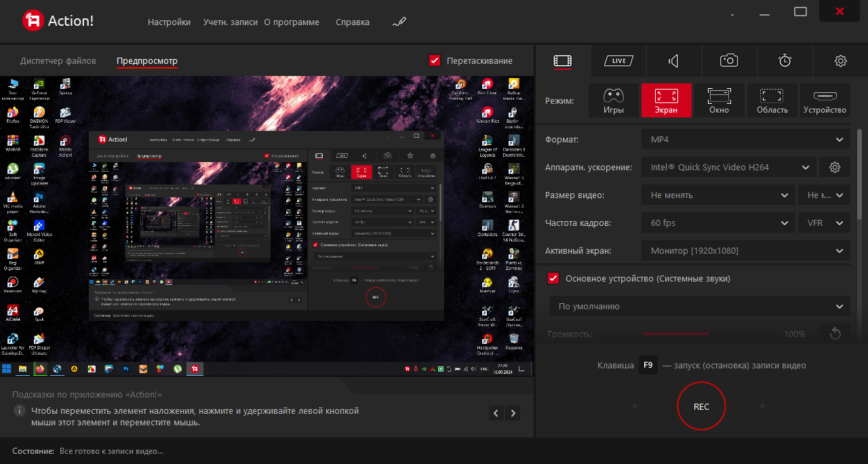Open the Настройки menu
Viewport: 868px width, 464px height.
(x=169, y=22)
